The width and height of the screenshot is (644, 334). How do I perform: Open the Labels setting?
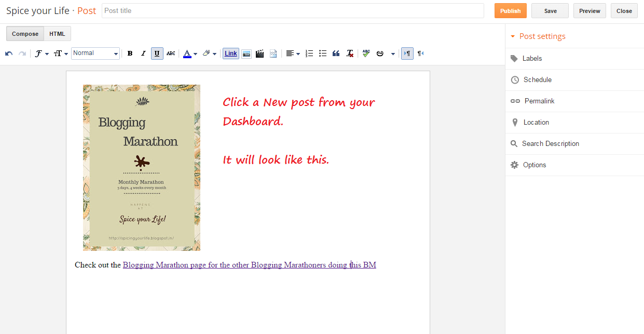[x=574, y=59]
